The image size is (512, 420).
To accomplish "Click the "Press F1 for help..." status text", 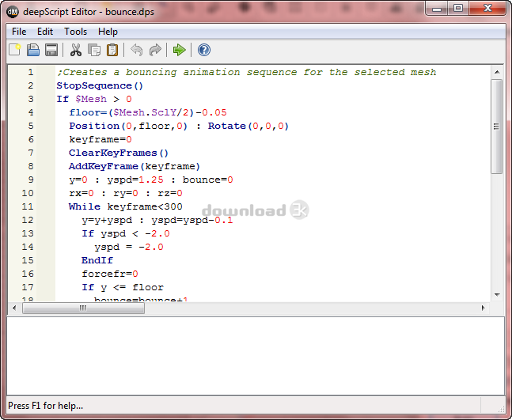I will tap(45, 406).
